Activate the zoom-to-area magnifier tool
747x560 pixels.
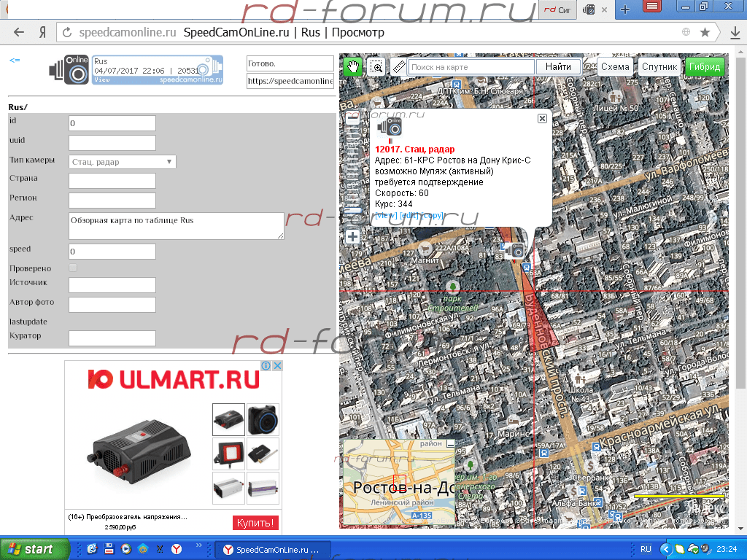[376, 66]
